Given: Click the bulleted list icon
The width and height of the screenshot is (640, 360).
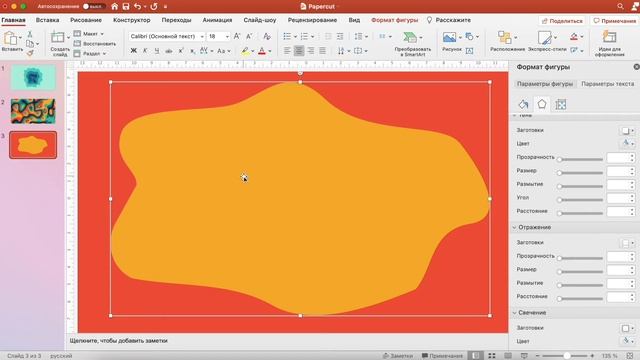Looking at the screenshot, I should [x=287, y=36].
